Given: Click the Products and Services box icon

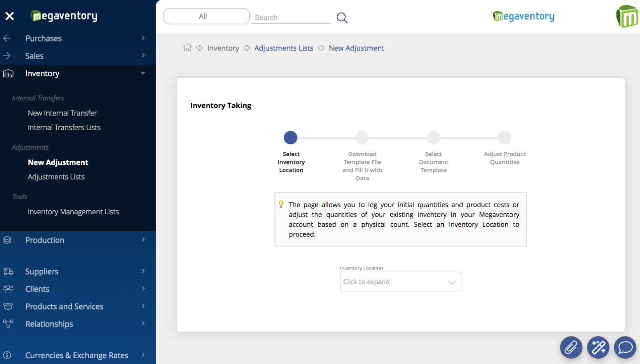Looking at the screenshot, I should click(x=8, y=306).
